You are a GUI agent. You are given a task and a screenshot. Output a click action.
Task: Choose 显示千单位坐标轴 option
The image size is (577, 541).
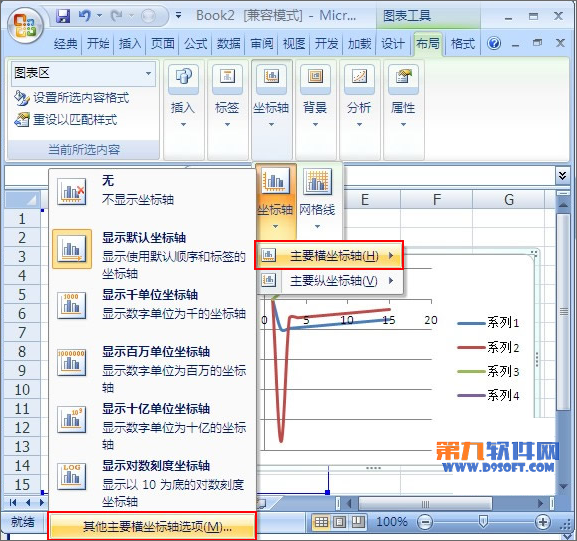(152, 304)
